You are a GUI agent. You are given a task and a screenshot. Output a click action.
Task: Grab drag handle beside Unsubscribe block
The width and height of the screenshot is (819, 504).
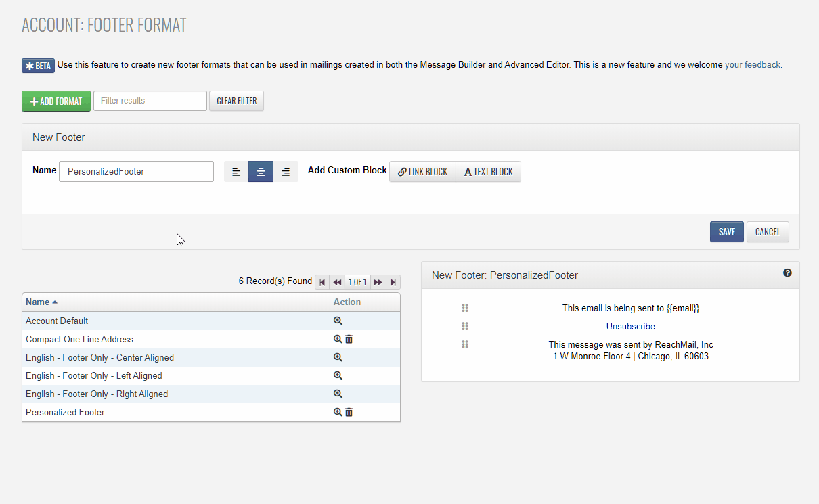(465, 327)
